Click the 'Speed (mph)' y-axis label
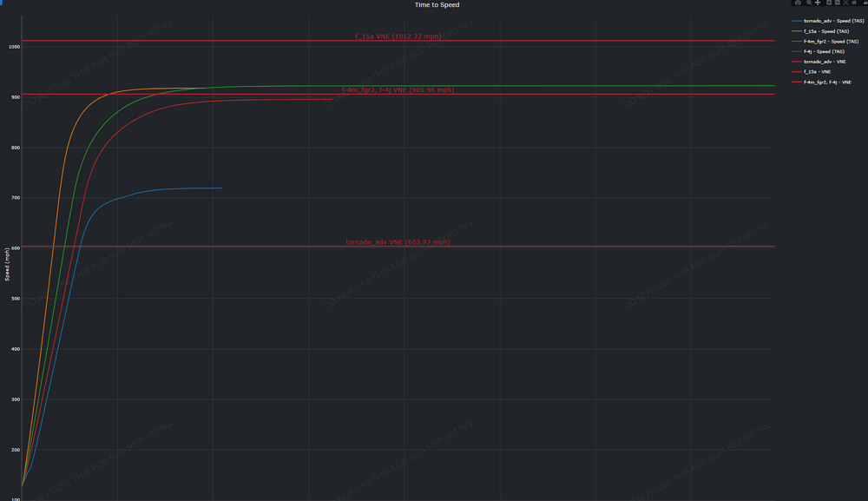This screenshot has height=501, width=868. (8, 264)
